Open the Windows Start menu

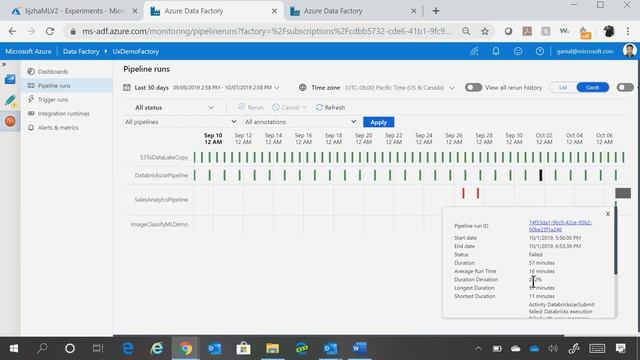(13, 348)
